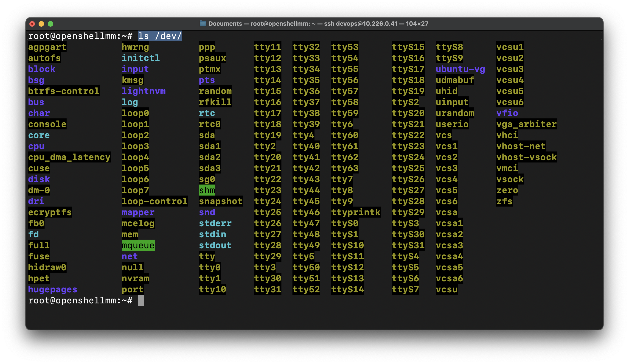Screen dimensions: 629x364
Task: Click the 'loop-control' device entry
Action: (x=154, y=201)
